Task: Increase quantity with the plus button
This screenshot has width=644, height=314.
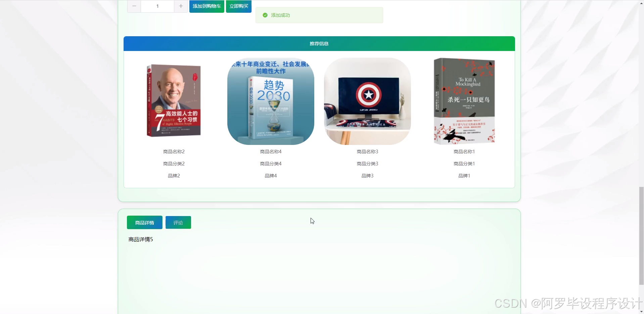Action: point(181,6)
